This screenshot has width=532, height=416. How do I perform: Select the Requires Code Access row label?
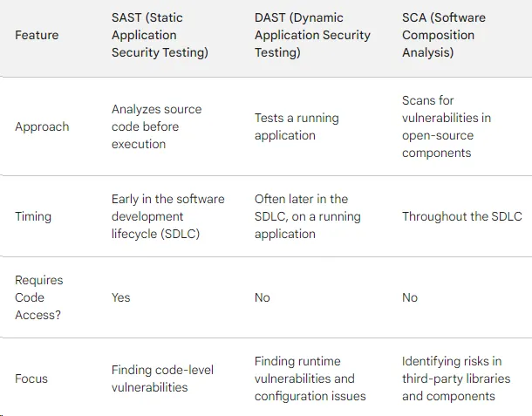38,297
